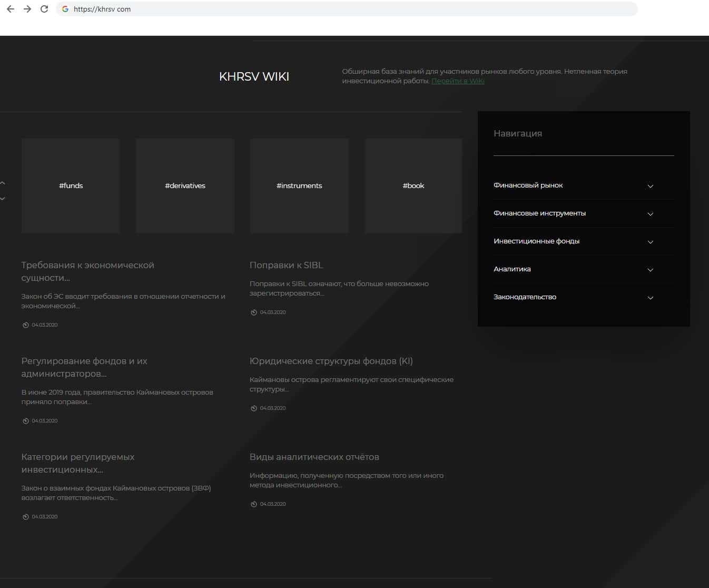
Task: Choose the #instruments tag tile
Action: coord(299,185)
